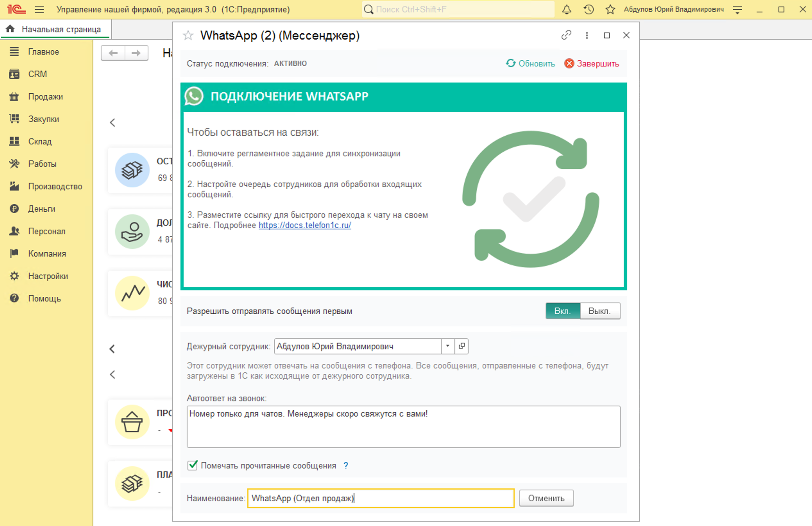Click the debts hand-coin widget icon
The image size is (812, 526).
pyautogui.click(x=132, y=232)
